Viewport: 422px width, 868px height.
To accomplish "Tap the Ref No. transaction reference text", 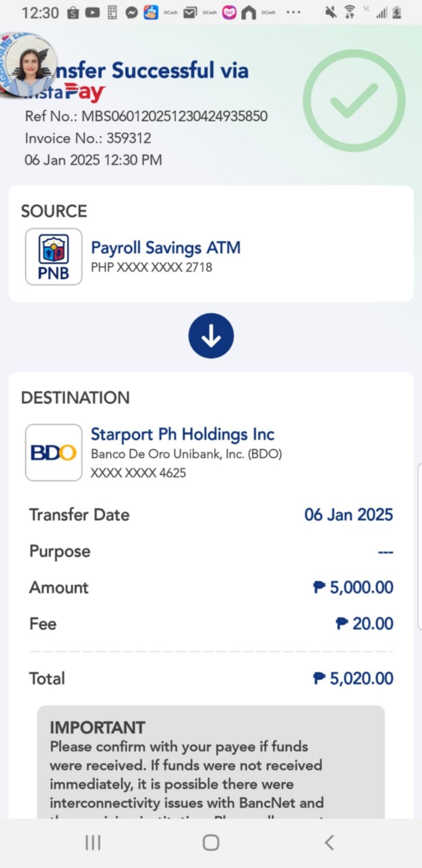I will (x=146, y=116).
